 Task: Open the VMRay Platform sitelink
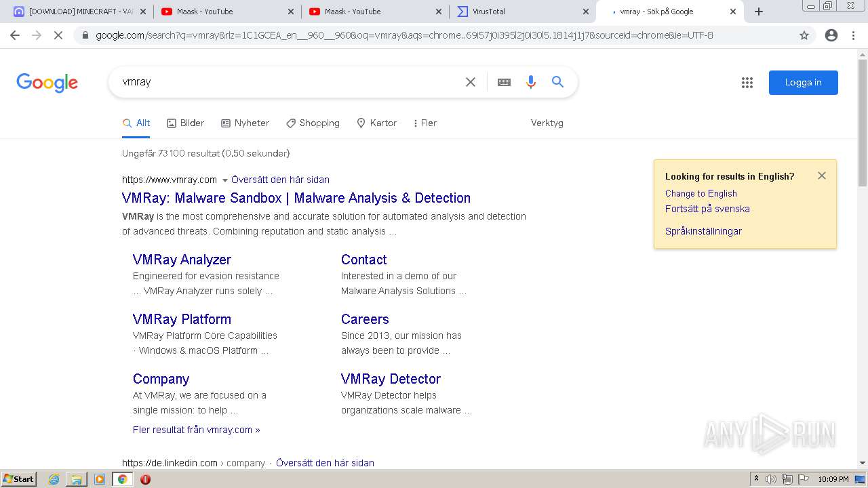182,319
